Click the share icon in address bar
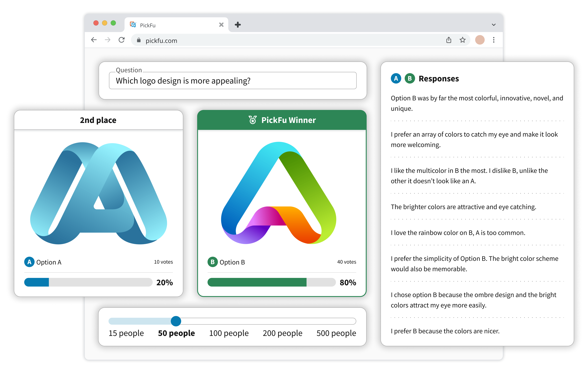This screenshot has width=588, height=374. coord(449,40)
